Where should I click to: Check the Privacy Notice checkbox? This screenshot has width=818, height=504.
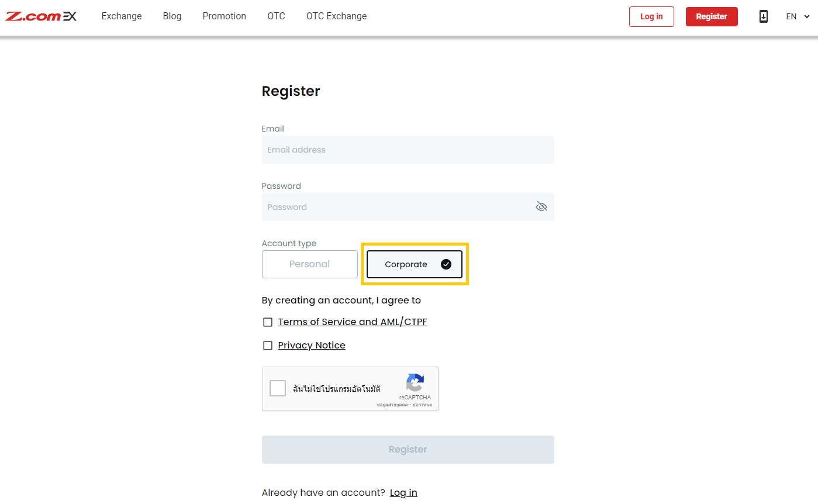268,345
